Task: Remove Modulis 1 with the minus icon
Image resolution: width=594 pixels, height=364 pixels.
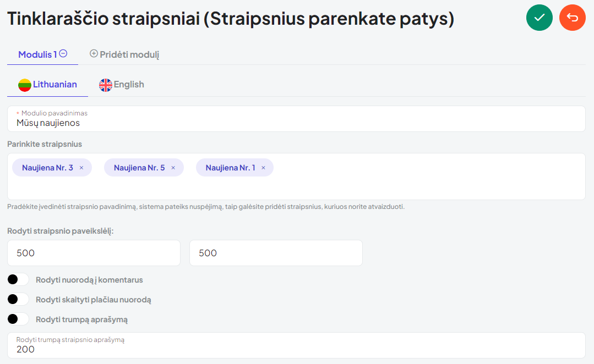Action: (x=63, y=54)
